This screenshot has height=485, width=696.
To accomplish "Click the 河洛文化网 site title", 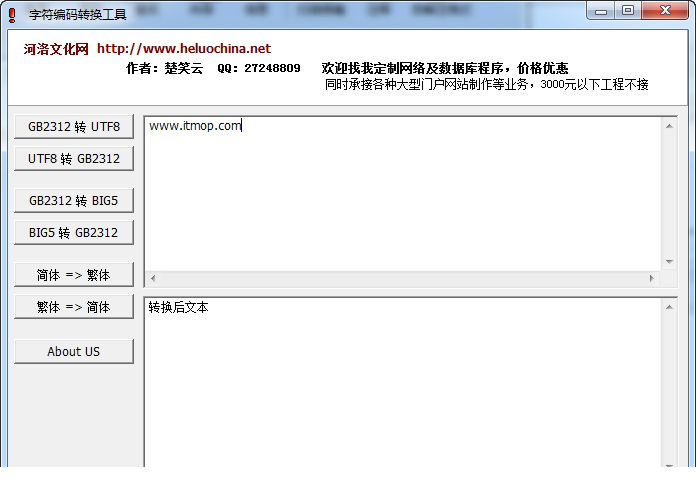I will pyautogui.click(x=56, y=49).
